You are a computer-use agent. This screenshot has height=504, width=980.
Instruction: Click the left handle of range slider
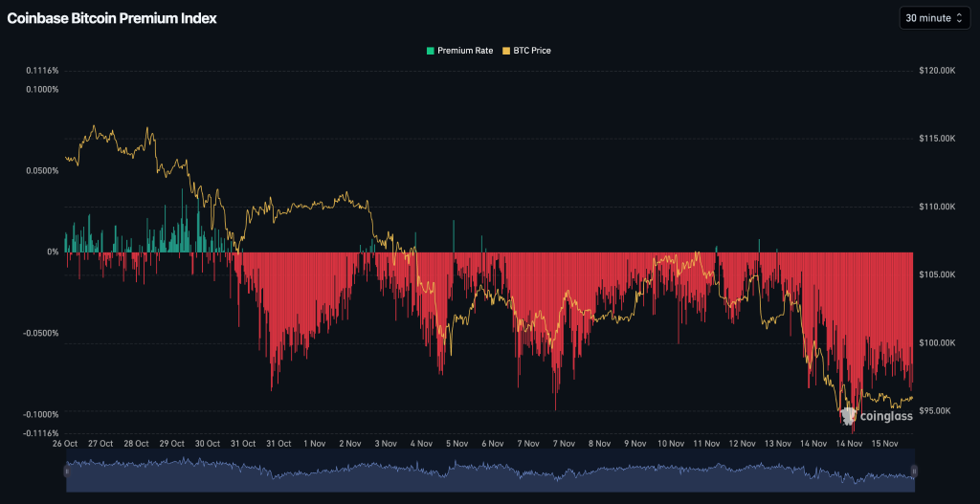point(67,471)
